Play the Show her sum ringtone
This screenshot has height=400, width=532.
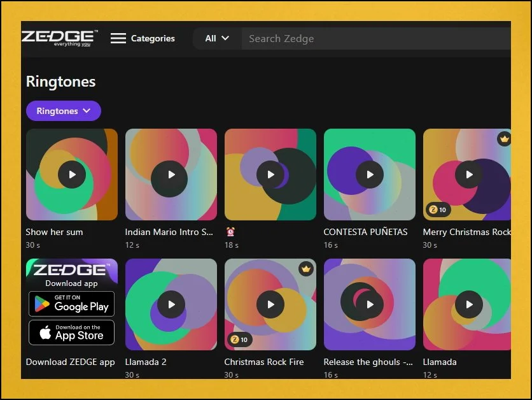click(x=72, y=175)
